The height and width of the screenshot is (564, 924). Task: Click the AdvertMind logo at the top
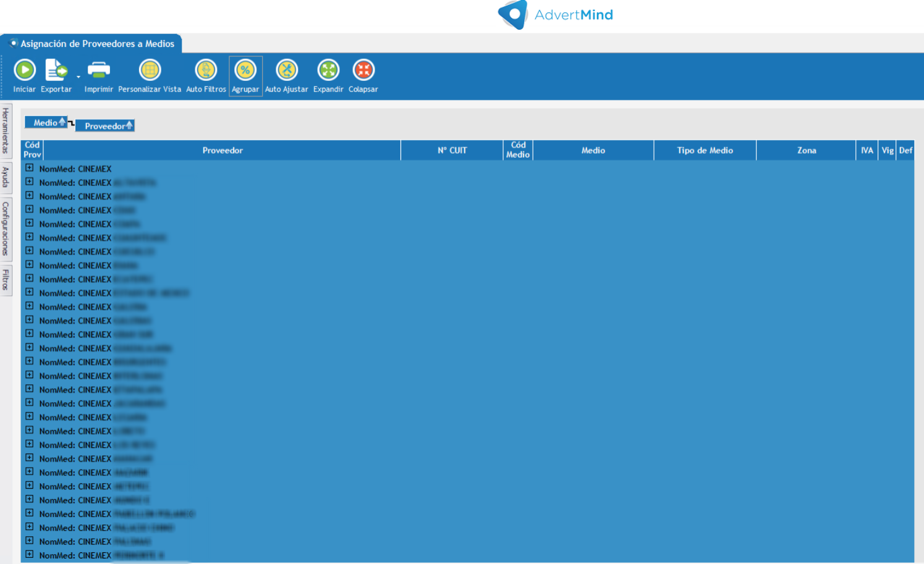[555, 15]
